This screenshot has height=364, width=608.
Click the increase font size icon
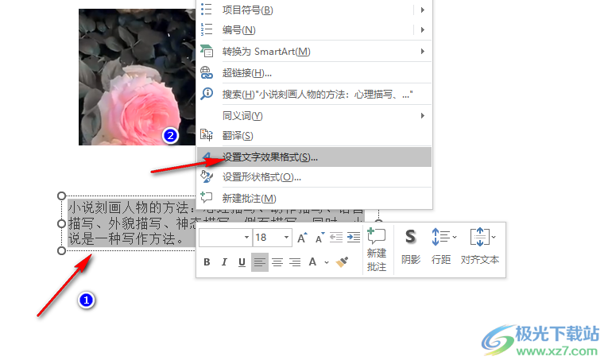pyautogui.click(x=302, y=238)
